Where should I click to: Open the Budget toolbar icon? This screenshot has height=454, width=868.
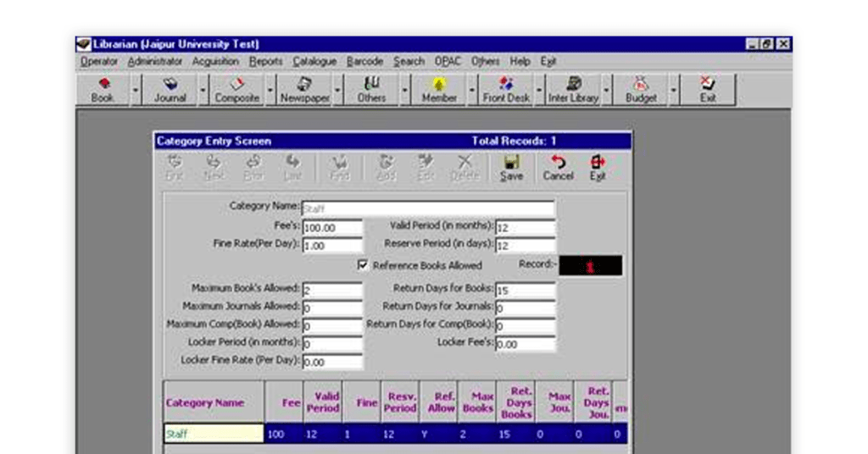click(x=641, y=90)
